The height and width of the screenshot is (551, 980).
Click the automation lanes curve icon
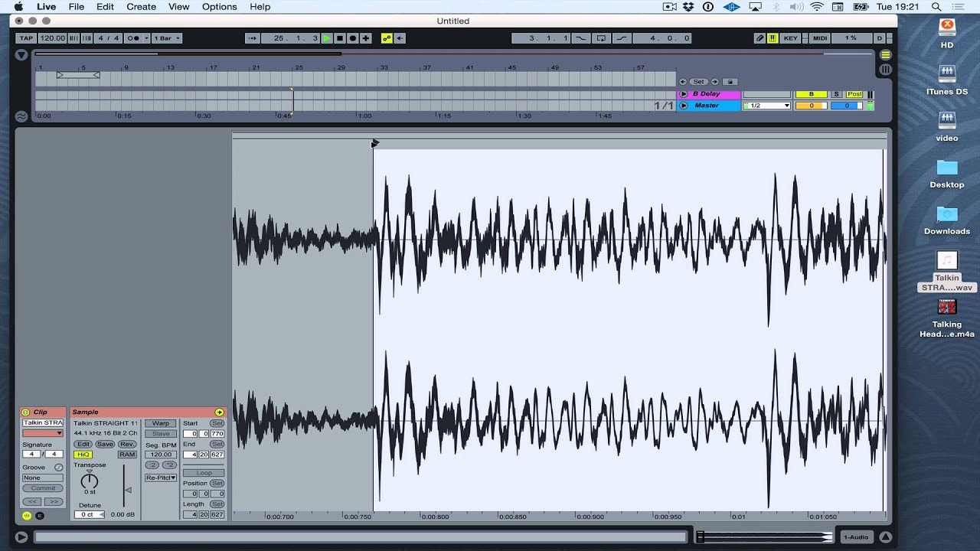coord(21,116)
